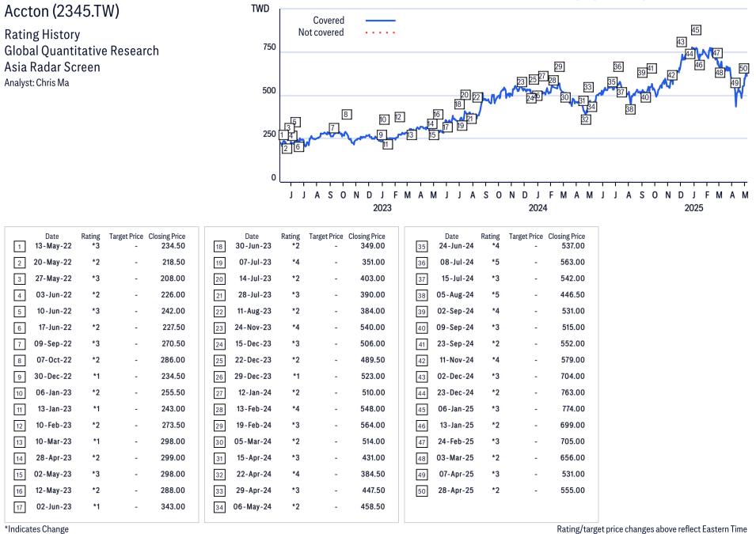Select closing price '555.00'
This screenshot has height=534, width=756.
click(x=572, y=490)
